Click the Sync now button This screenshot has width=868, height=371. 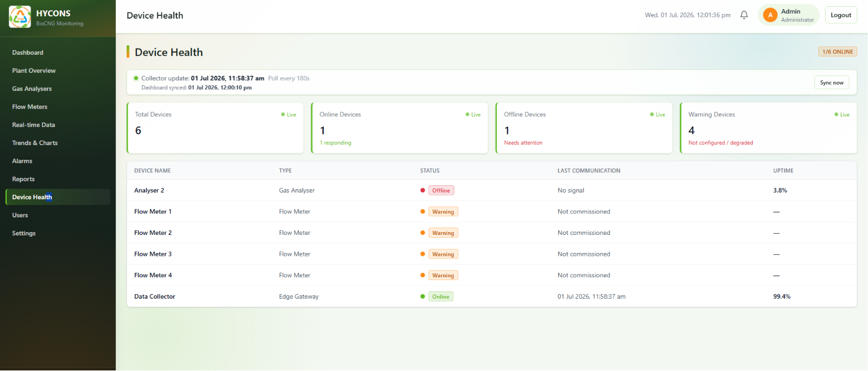point(831,82)
